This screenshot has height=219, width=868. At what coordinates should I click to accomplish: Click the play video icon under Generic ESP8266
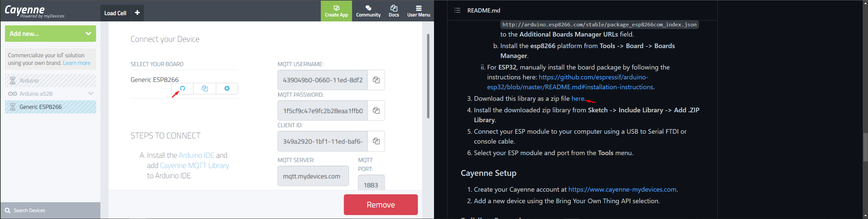point(227,89)
